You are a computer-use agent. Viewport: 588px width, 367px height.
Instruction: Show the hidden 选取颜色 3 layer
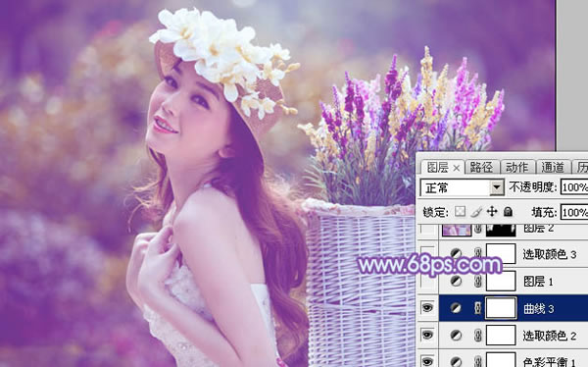pyautogui.click(x=427, y=253)
